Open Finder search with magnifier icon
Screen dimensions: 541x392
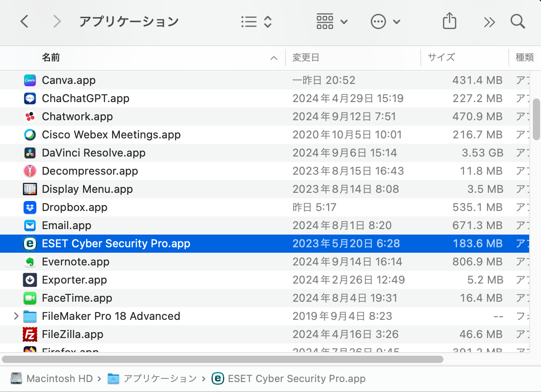tap(517, 21)
